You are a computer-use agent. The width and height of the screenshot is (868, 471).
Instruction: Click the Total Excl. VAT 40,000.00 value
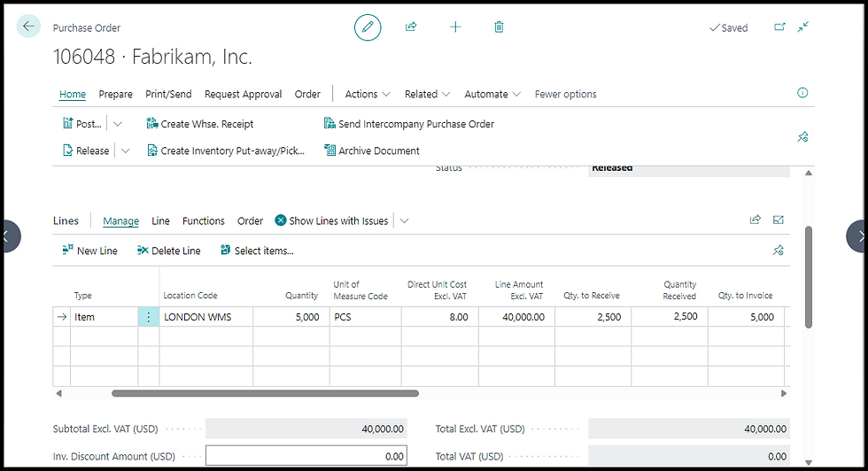pos(689,429)
